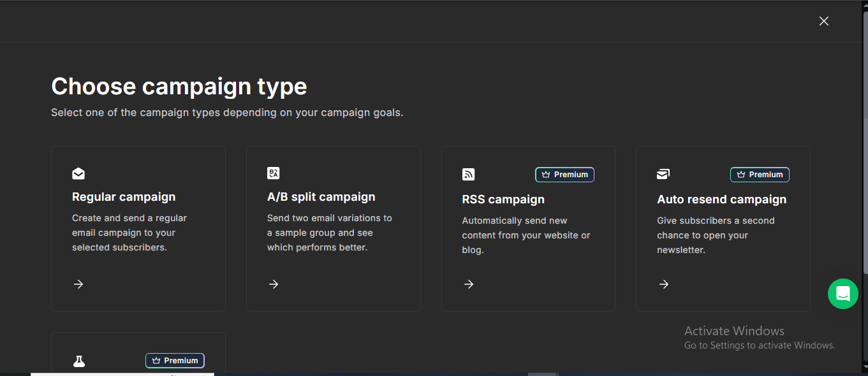This screenshot has width=868, height=376.
Task: Select the Regular campaign title
Action: point(124,197)
